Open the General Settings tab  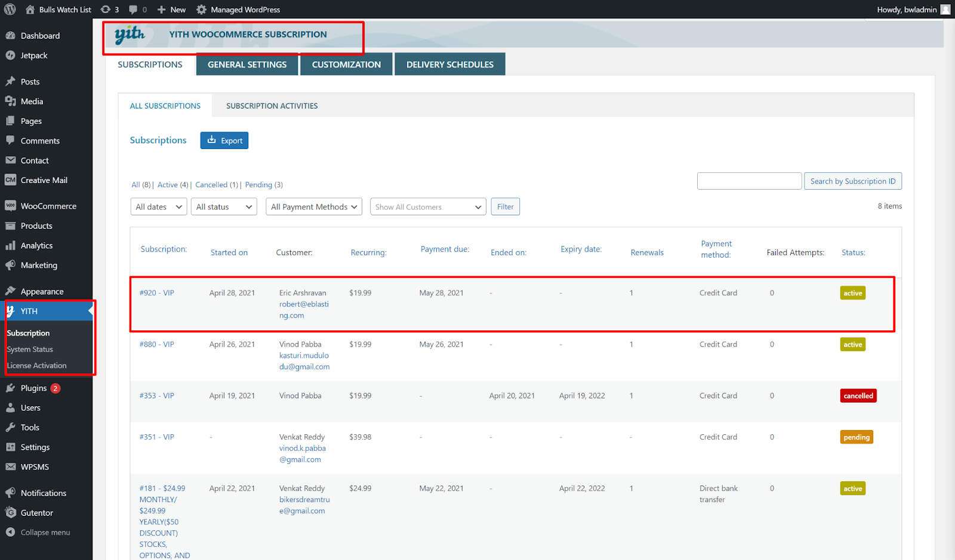(247, 64)
